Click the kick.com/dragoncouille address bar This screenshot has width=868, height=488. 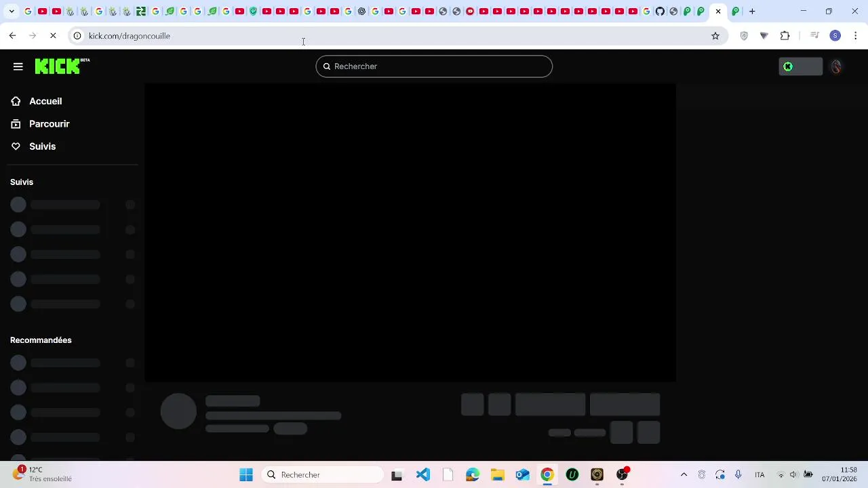tap(397, 35)
